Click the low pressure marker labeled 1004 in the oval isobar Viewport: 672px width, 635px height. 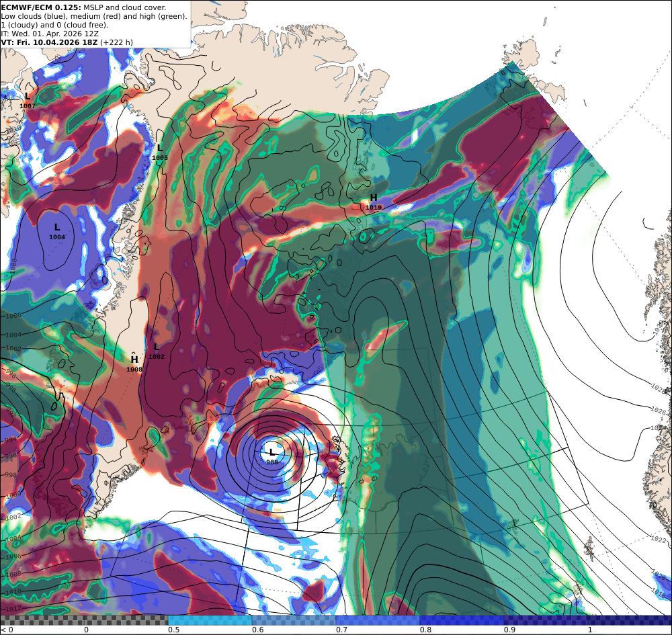[x=57, y=231]
